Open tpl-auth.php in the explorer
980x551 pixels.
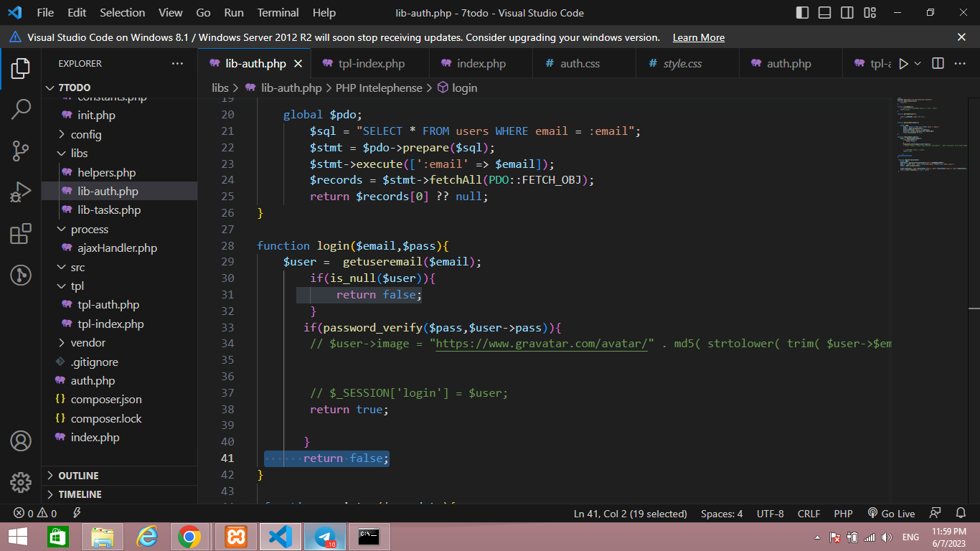(x=118, y=304)
